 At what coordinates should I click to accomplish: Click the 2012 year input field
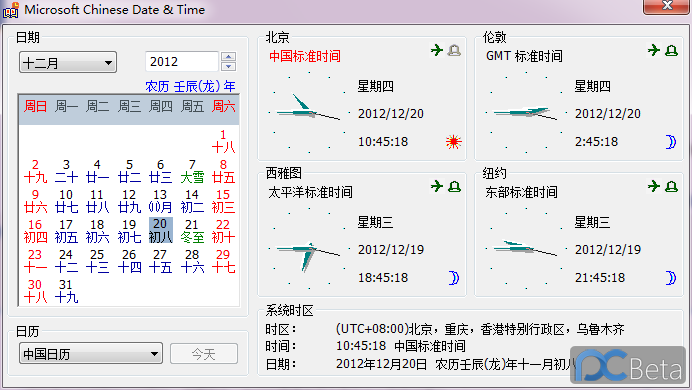pyautogui.click(x=183, y=61)
